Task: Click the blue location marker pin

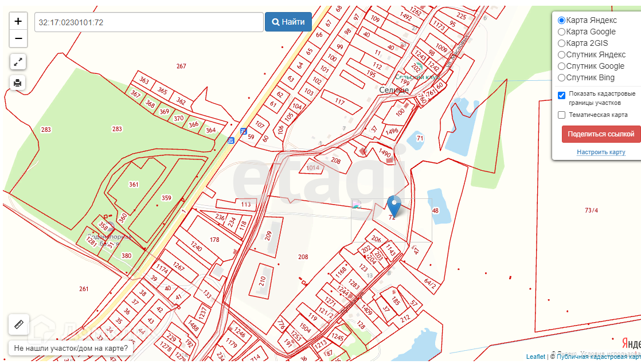Action: tap(394, 206)
